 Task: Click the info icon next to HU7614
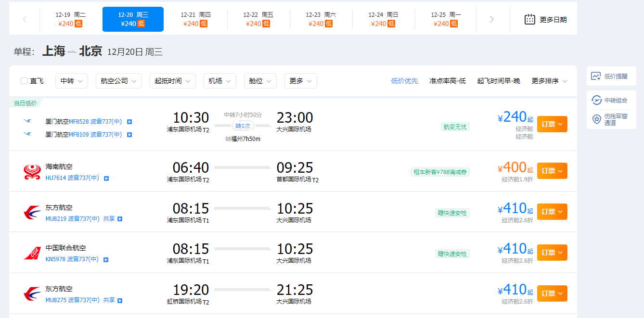(x=106, y=178)
